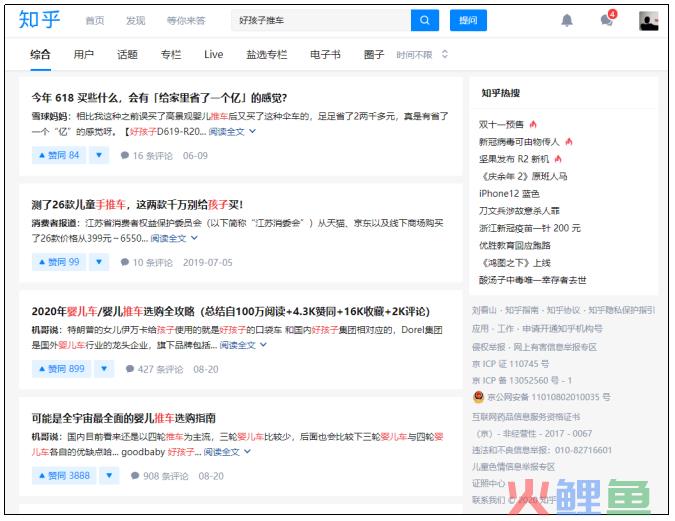This screenshot has height=521, width=675.
Task: Upvote the post showing 赞同 3888
Action: click(64, 476)
